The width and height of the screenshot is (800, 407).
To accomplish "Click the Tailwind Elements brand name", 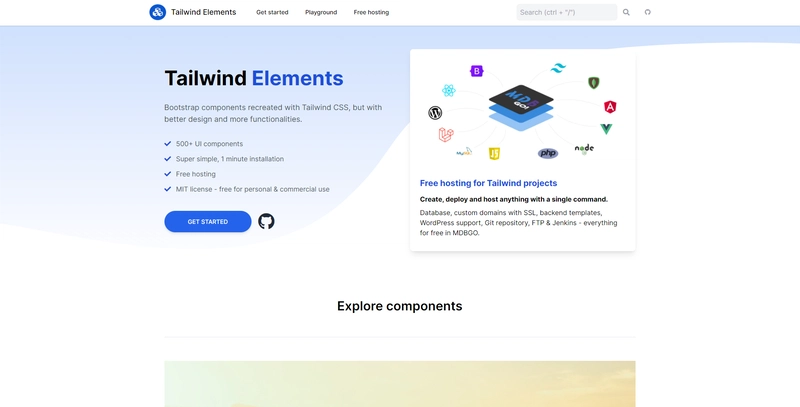I will click(204, 12).
